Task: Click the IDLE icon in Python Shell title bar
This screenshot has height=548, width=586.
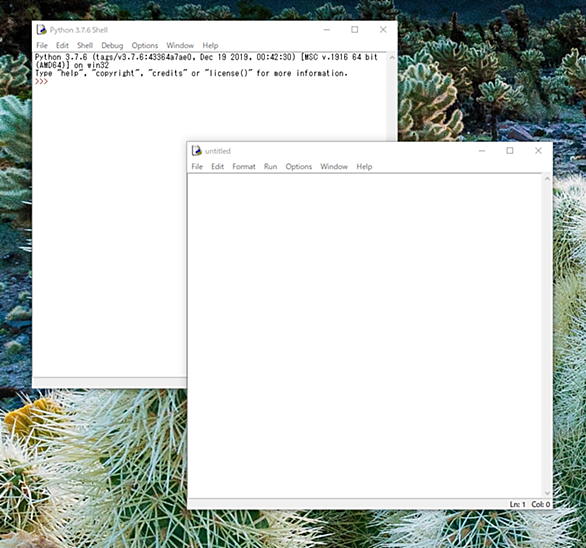Action: [x=41, y=30]
